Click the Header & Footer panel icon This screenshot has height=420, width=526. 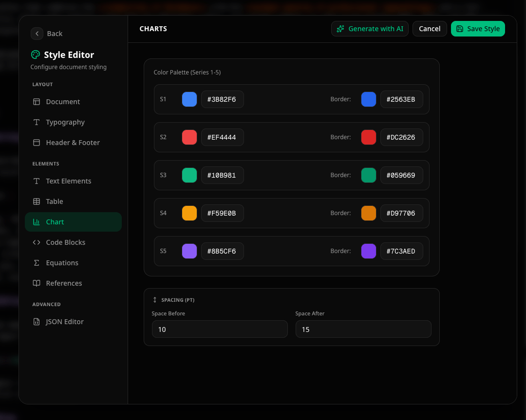(37, 143)
